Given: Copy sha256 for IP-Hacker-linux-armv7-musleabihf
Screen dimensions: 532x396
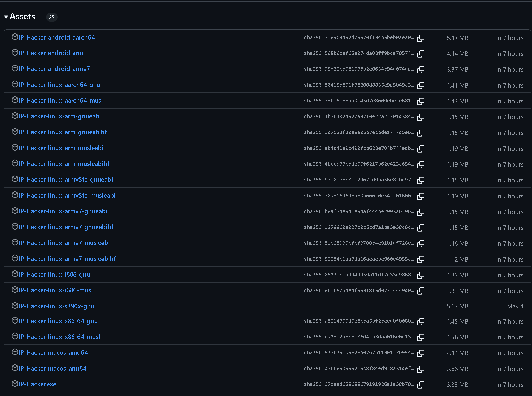Looking at the screenshot, I should click(x=421, y=259).
